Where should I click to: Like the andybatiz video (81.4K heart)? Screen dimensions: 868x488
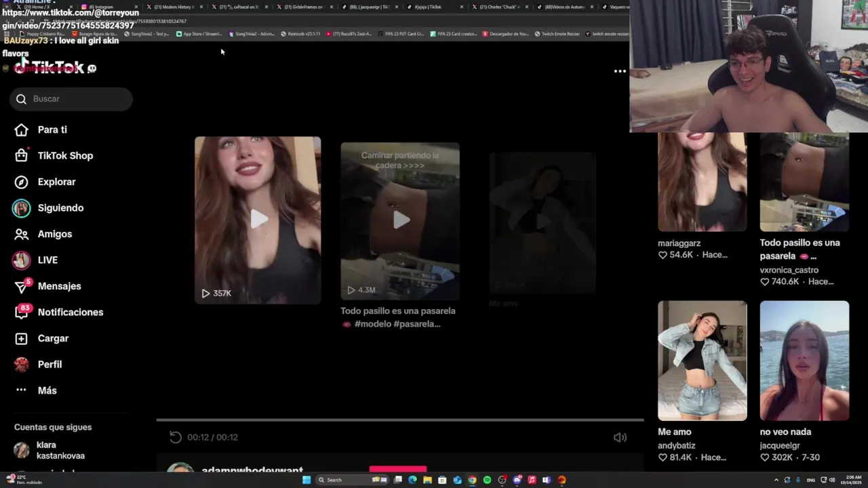(x=663, y=457)
